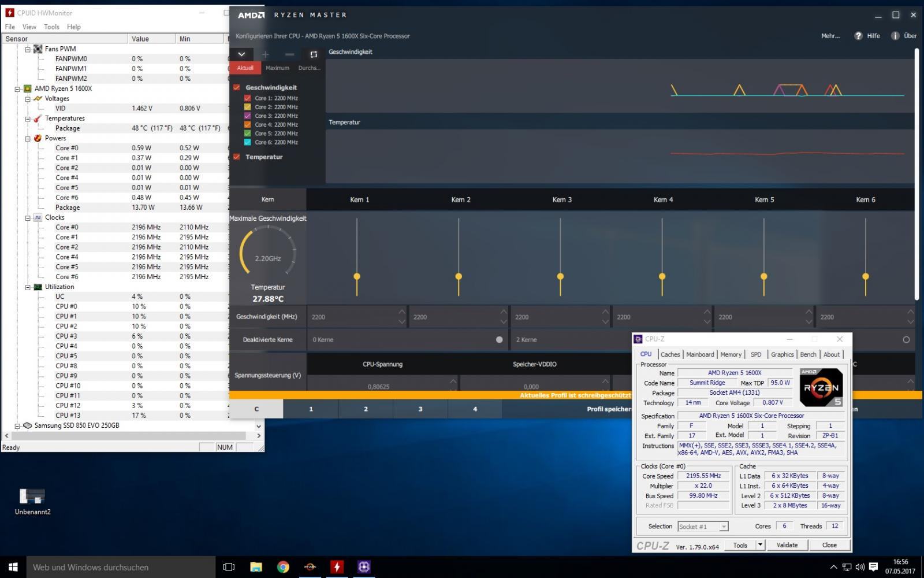Adjust Kern 6 speed slider handle
Screen dimensions: 924x578
coord(865,276)
